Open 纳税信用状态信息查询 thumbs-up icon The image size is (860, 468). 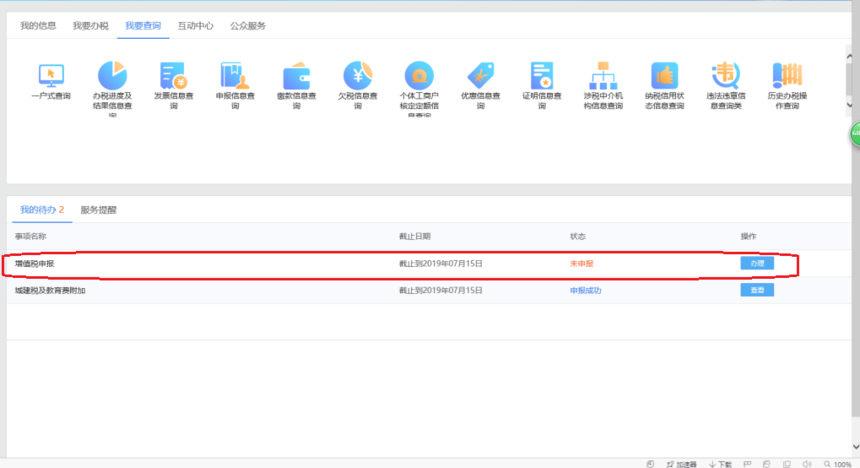click(664, 76)
